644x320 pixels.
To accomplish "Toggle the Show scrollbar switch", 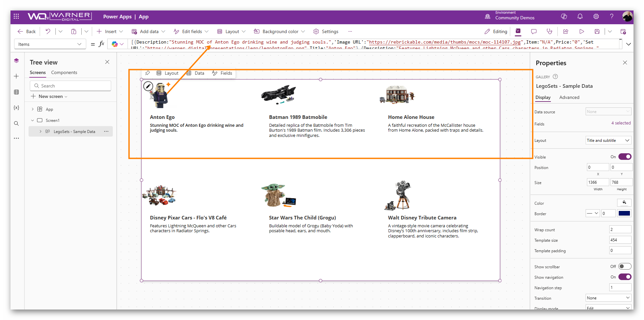I will [625, 266].
